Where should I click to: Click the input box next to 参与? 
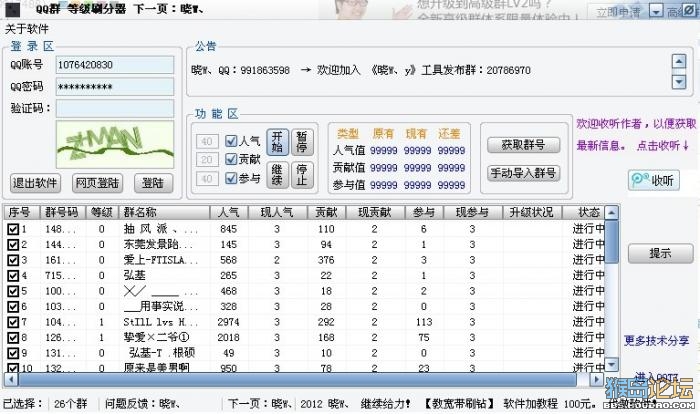pyautogui.click(x=207, y=179)
